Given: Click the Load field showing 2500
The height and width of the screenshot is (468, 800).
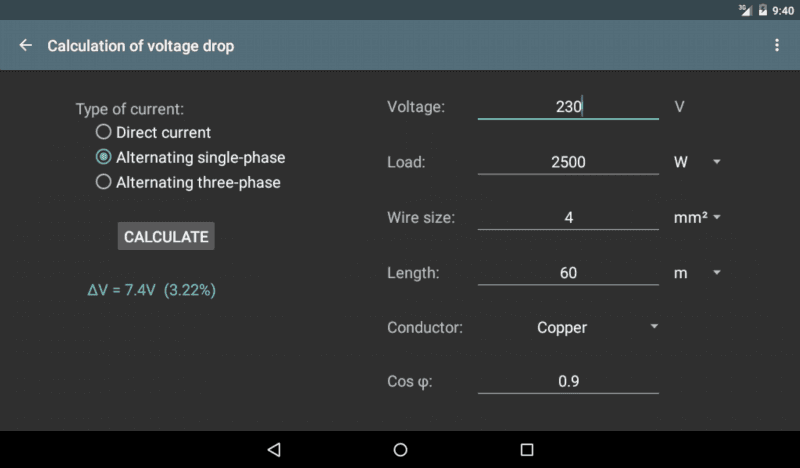Looking at the screenshot, I should [568, 162].
